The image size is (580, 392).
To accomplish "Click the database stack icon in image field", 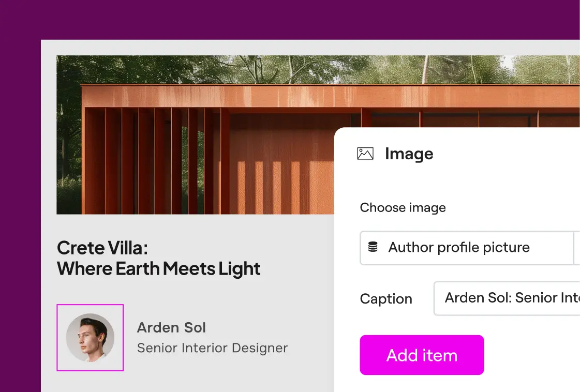I will (x=373, y=247).
